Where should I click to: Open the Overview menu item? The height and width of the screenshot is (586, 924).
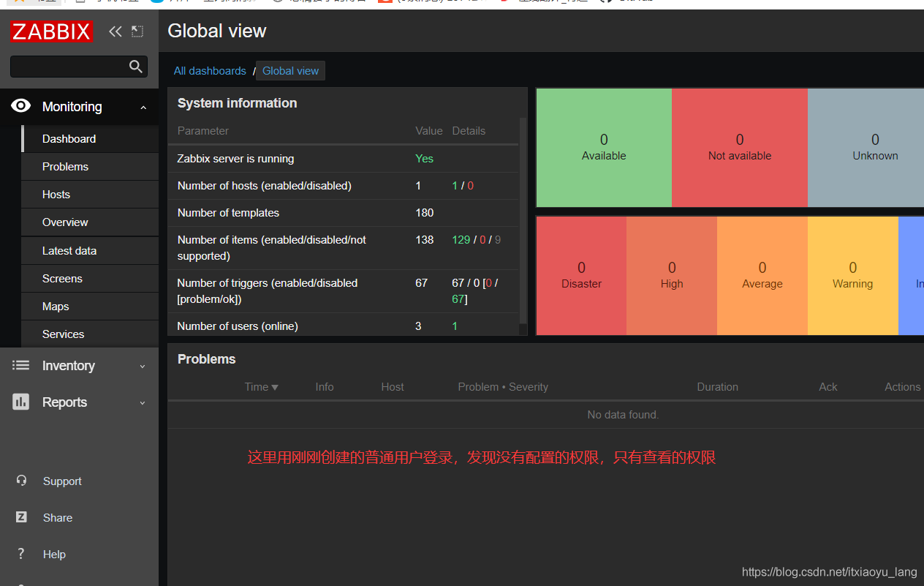pyautogui.click(x=90, y=222)
